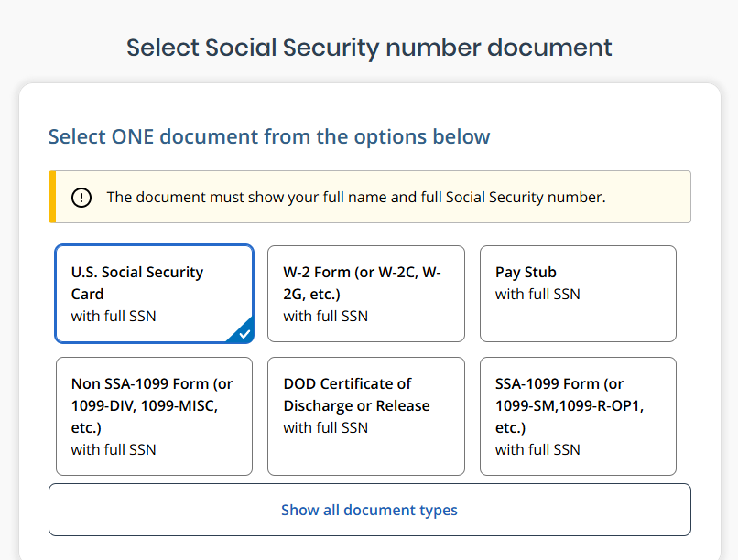Click the yellow left accent bar of notice
The image size is (738, 560).
point(52,197)
